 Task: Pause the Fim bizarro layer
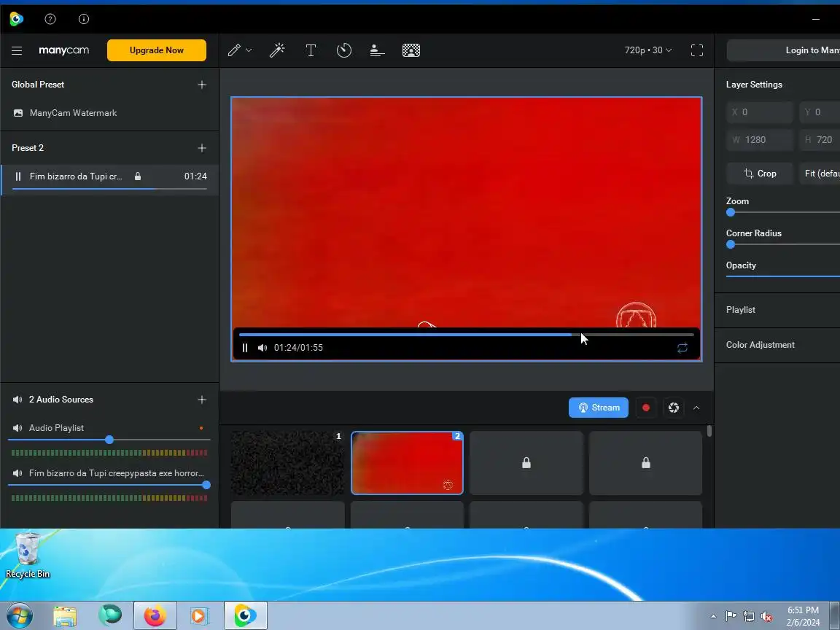pos(18,176)
